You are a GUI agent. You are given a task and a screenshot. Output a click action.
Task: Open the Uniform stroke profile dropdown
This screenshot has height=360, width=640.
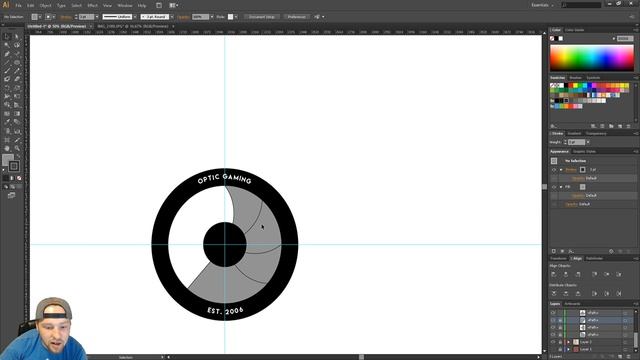[135, 17]
